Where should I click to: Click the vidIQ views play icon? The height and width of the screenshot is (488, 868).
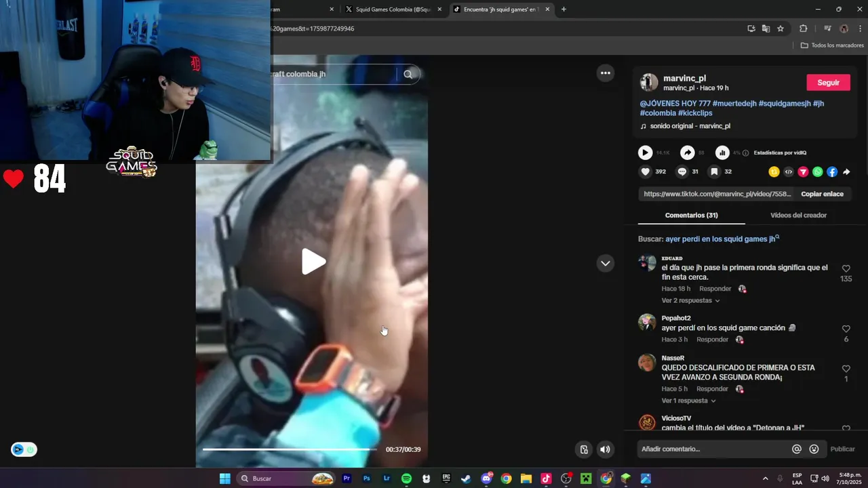click(x=646, y=153)
